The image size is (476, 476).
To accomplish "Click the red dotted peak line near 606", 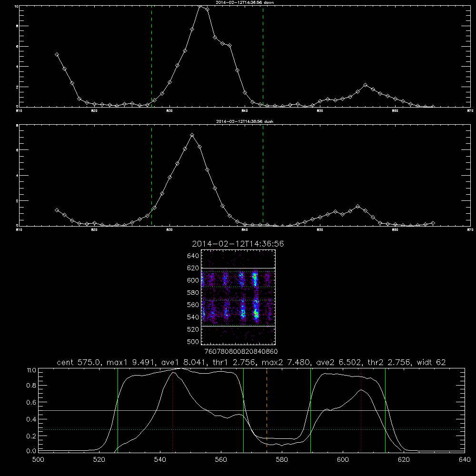I will click(x=361, y=410).
